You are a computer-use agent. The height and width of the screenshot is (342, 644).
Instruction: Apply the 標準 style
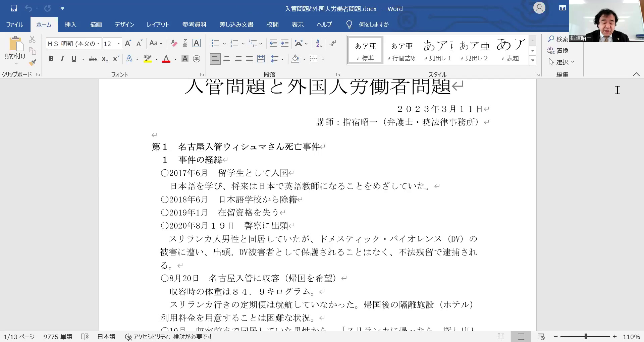pyautogui.click(x=365, y=50)
